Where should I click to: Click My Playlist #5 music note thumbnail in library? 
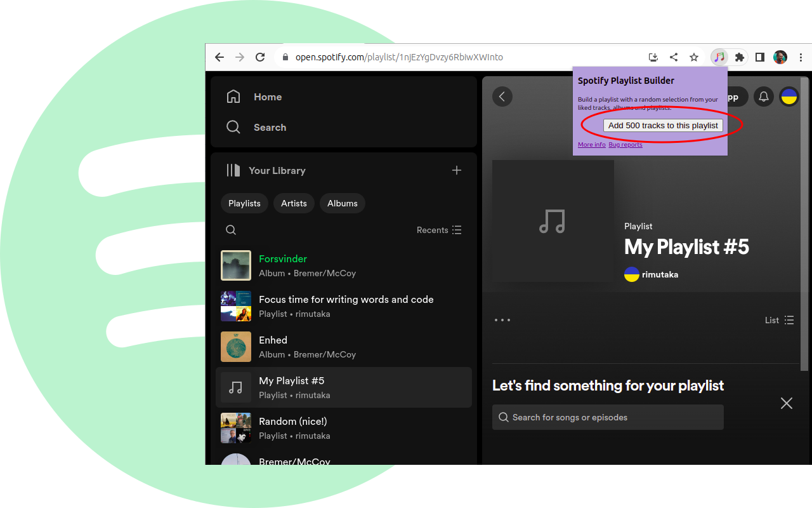click(236, 387)
